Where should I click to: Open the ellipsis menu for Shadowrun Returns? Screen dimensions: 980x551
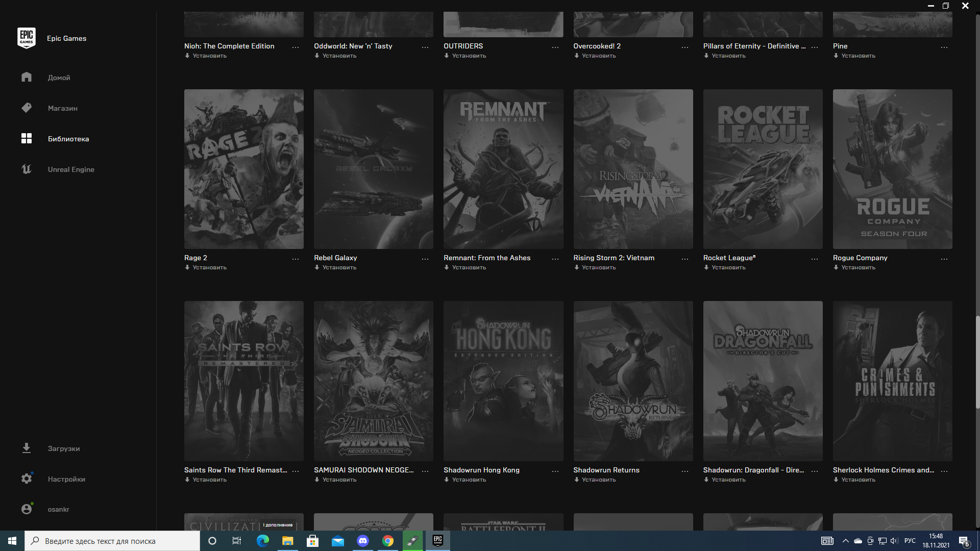(x=685, y=471)
